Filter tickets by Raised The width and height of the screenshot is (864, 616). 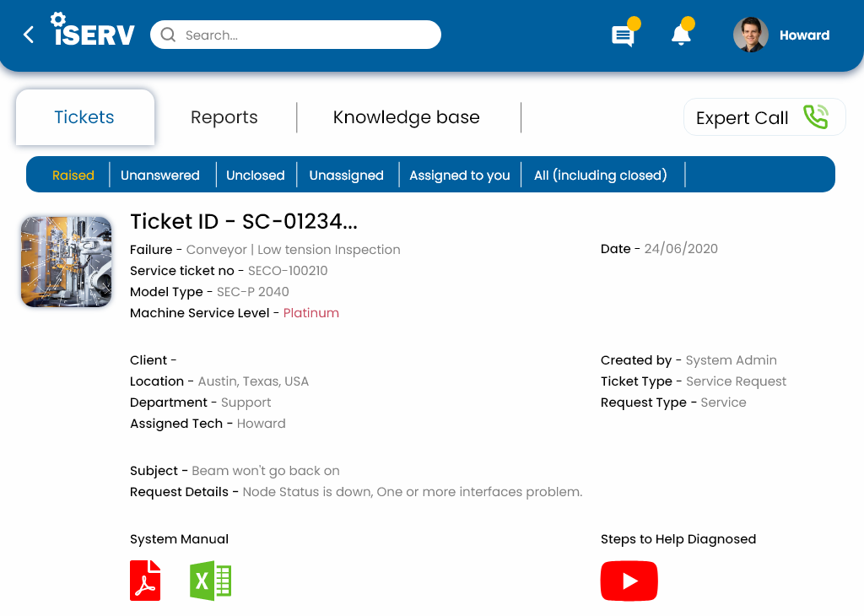click(x=73, y=176)
